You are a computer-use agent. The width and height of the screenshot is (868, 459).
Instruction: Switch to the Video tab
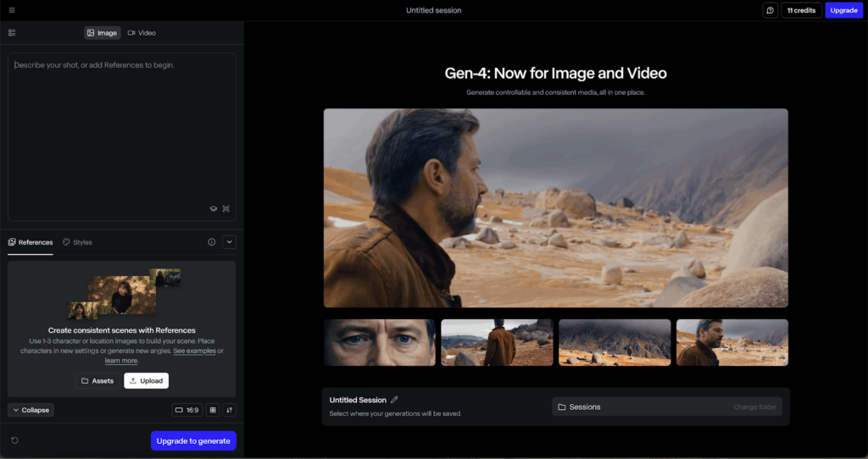(142, 33)
